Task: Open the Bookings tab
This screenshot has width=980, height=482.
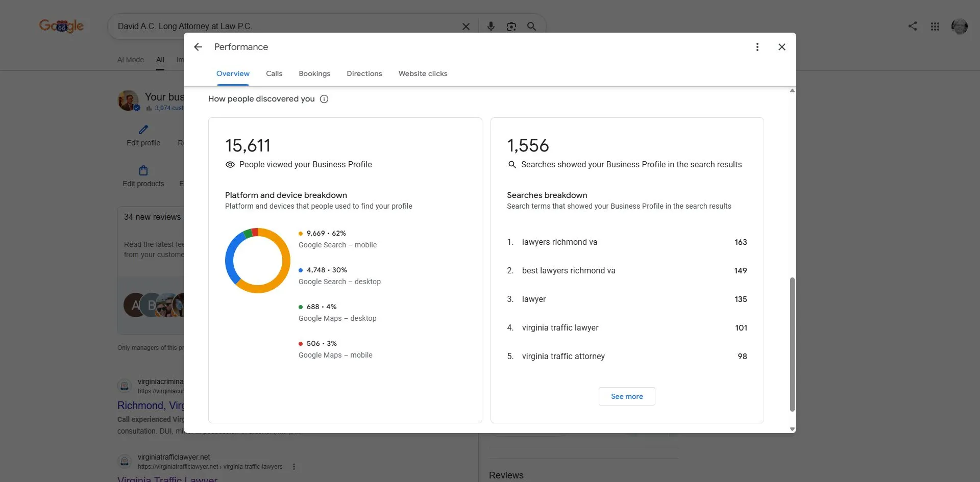Action: (314, 73)
